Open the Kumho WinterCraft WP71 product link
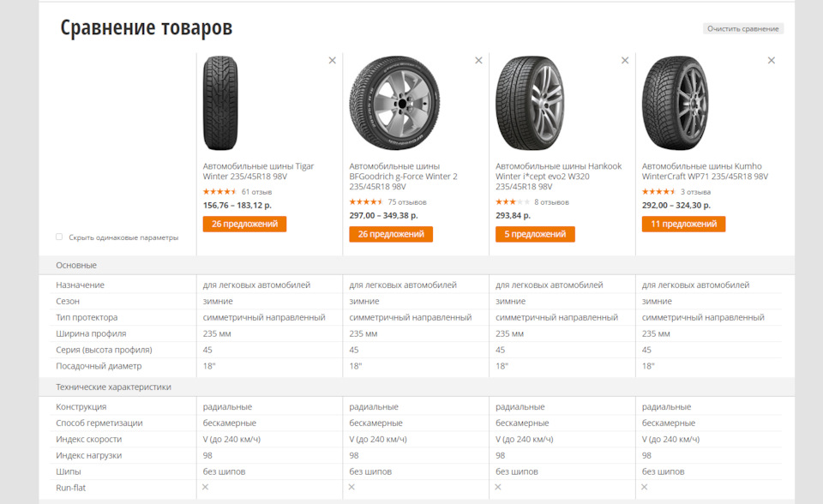823x504 pixels. (x=705, y=171)
